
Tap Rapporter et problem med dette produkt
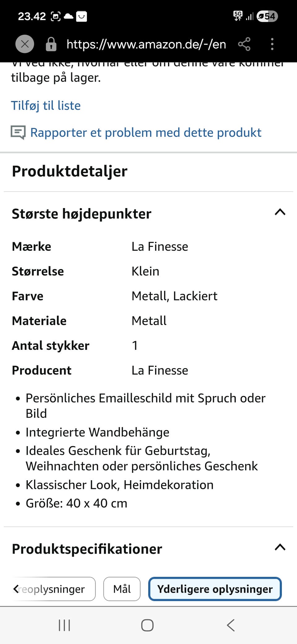[145, 132]
